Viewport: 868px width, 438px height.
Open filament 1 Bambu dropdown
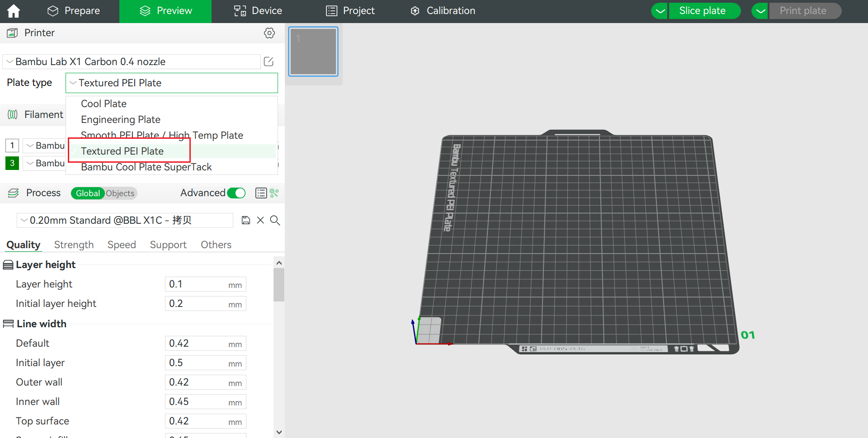point(45,146)
